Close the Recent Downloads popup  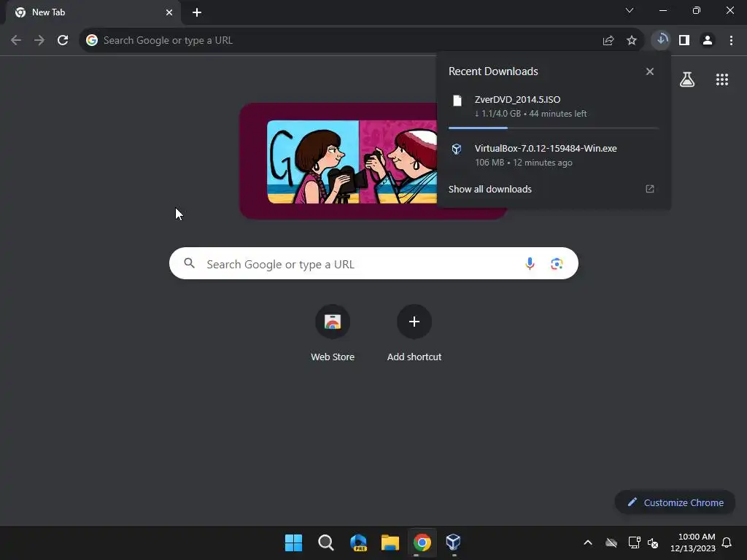click(x=650, y=71)
